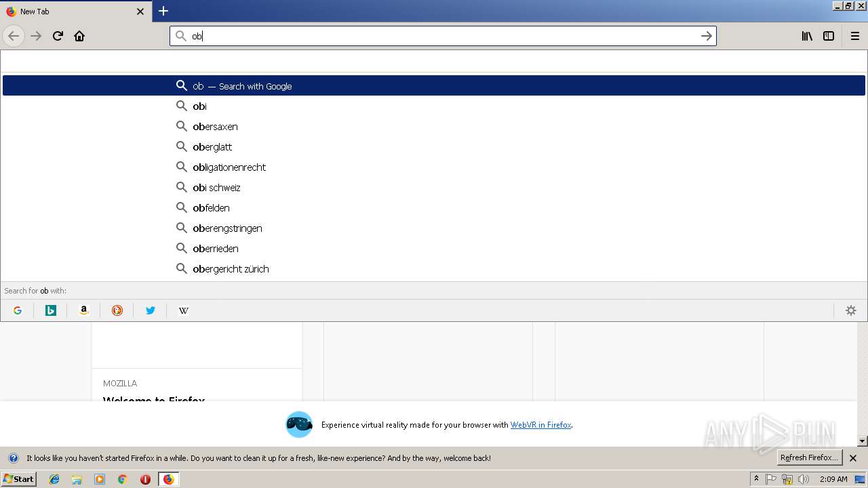Search with the Bing engine icon
868x488 pixels.
51,310
